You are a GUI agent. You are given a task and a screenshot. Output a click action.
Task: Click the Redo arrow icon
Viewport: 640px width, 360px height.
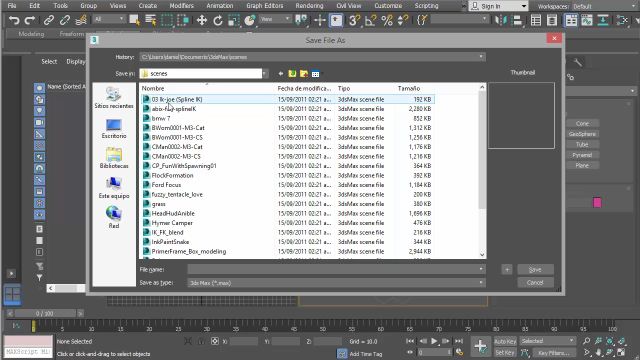pyautogui.click(x=29, y=20)
